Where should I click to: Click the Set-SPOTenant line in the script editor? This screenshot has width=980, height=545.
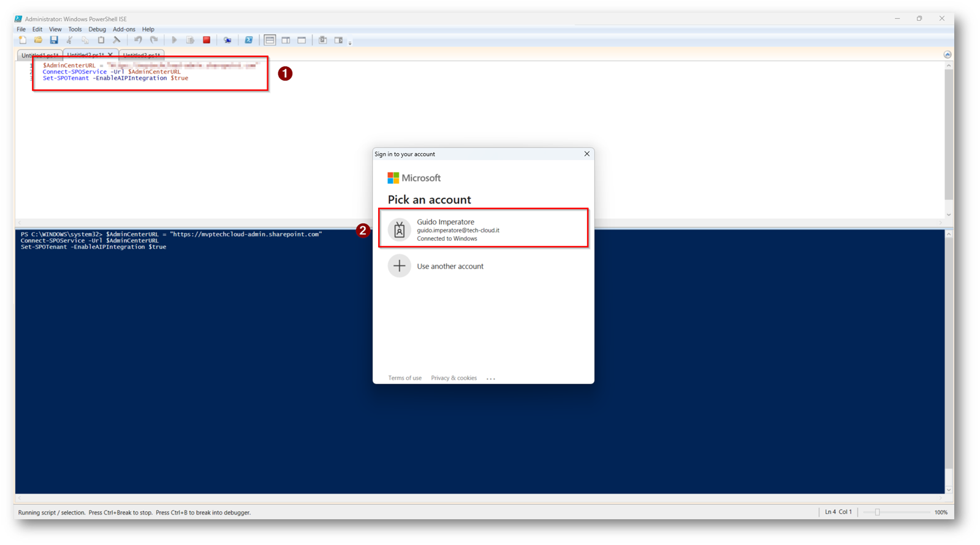(x=115, y=78)
